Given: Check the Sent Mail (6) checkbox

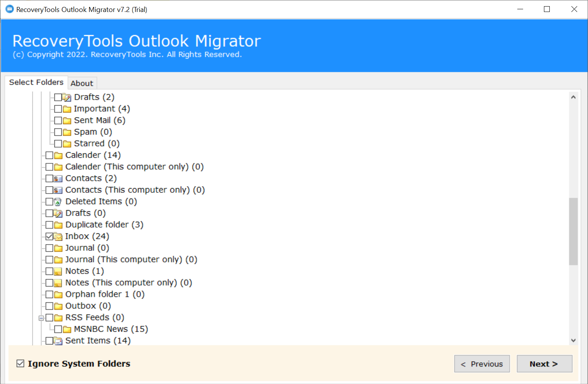Looking at the screenshot, I should click(x=58, y=121).
